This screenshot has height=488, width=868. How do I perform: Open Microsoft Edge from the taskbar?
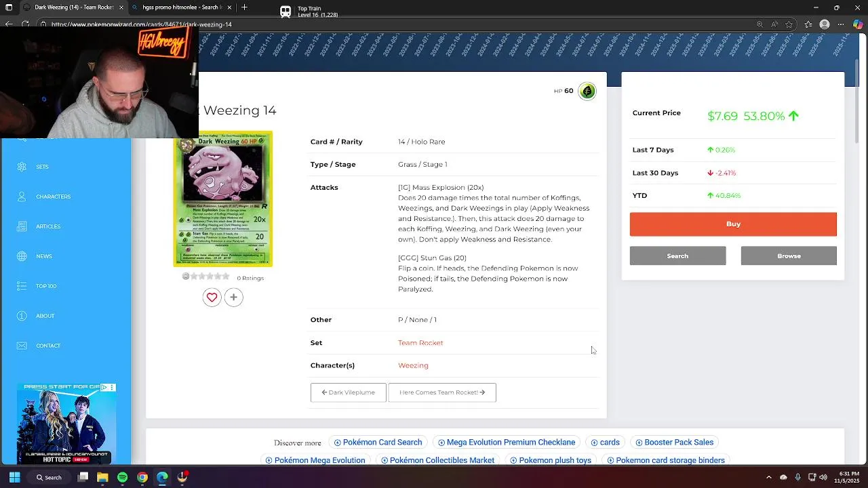pos(162,477)
